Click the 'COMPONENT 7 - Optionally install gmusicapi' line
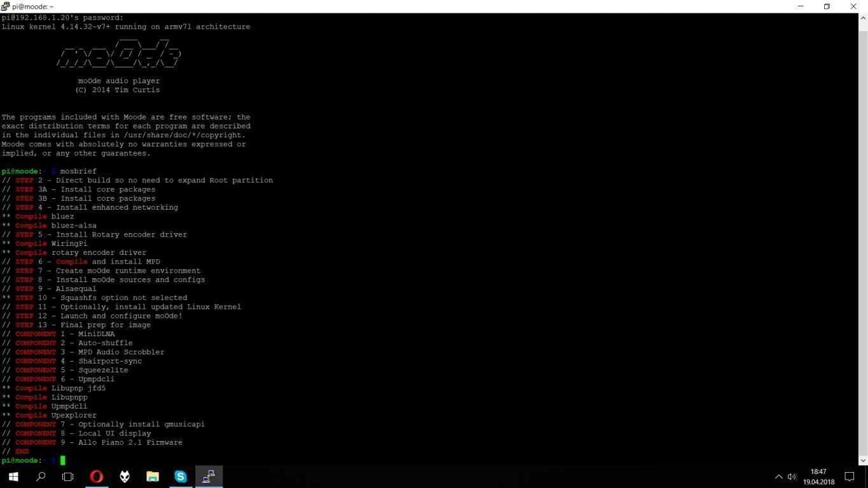 point(103,424)
